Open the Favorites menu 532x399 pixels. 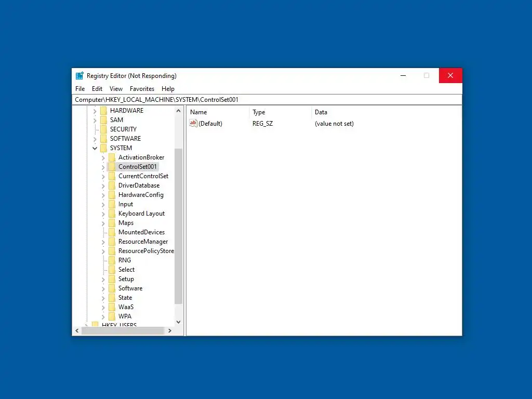[x=142, y=88]
